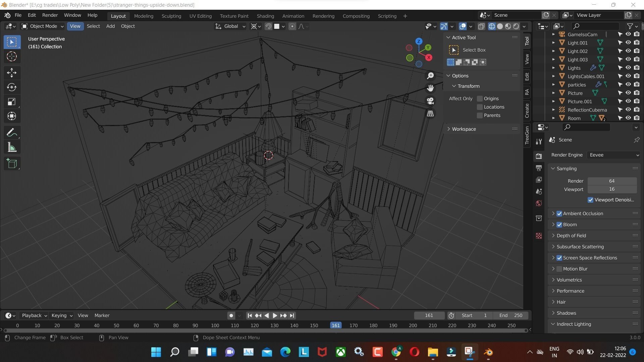Uncheck Viewport Denoising checkbox

pos(590,200)
